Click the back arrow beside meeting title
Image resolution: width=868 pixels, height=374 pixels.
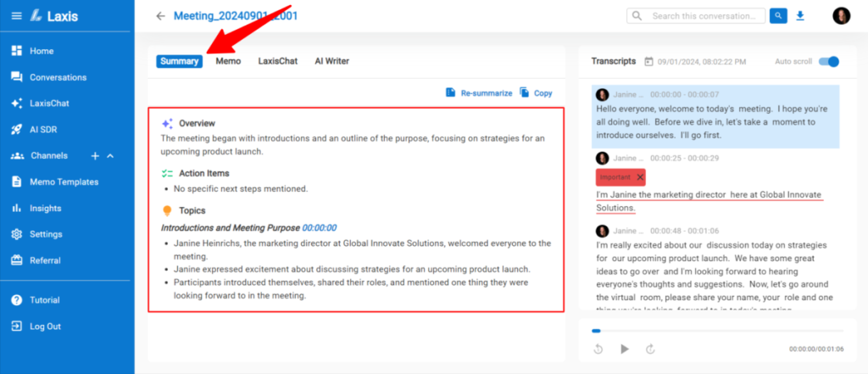point(161,16)
